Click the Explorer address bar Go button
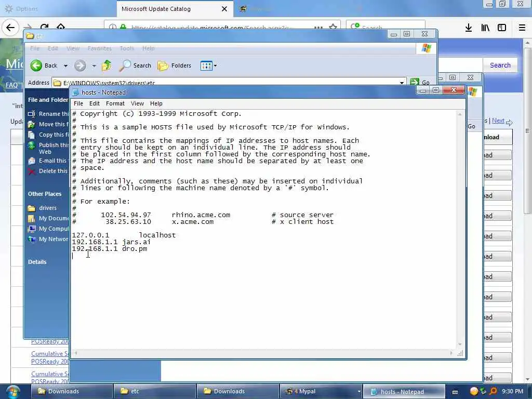532x399 pixels. [x=420, y=82]
